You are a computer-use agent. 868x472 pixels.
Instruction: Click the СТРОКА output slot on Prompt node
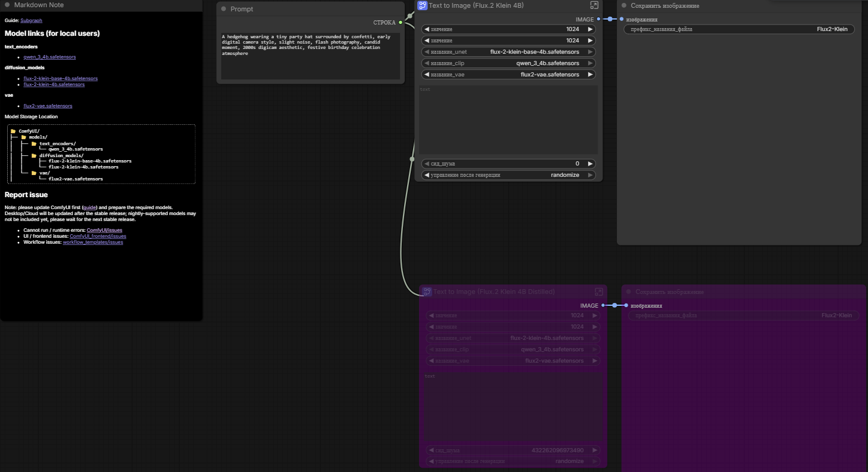click(x=401, y=23)
